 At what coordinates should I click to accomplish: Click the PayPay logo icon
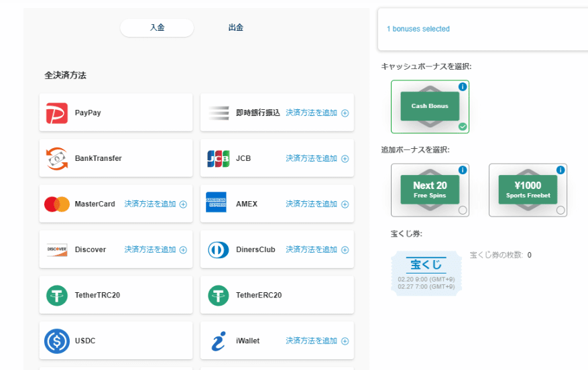tap(56, 113)
